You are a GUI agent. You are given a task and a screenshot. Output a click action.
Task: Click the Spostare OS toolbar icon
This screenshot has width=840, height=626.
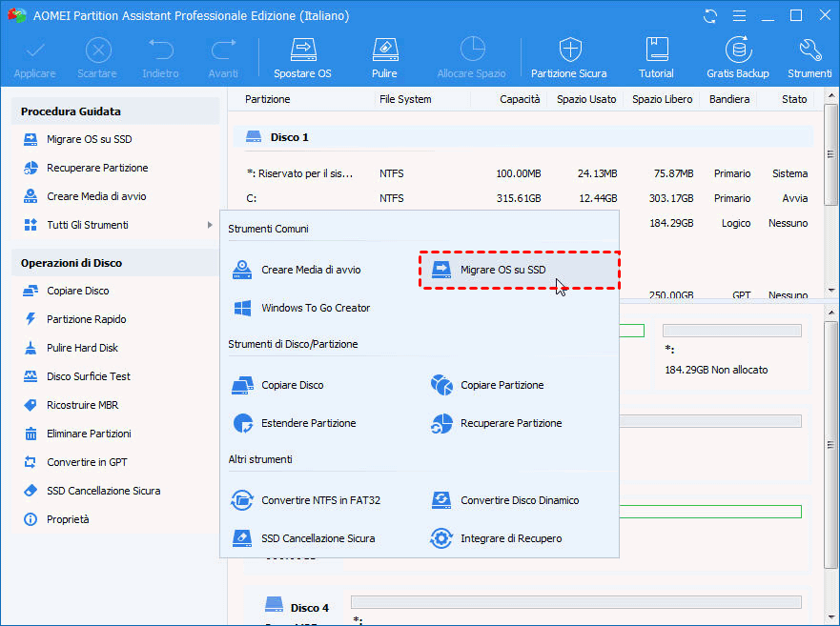coord(302,58)
